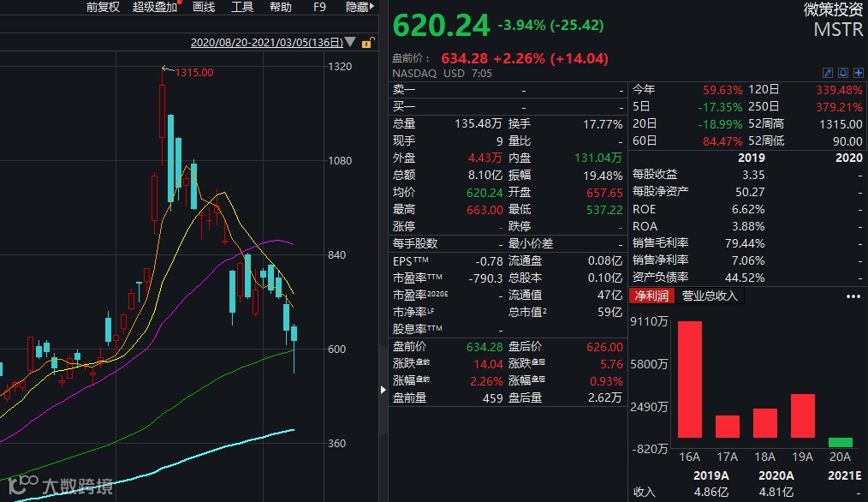Image resolution: width=868 pixels, height=502 pixels.
Task: Set a price alert with bell icon
Action: (x=842, y=73)
